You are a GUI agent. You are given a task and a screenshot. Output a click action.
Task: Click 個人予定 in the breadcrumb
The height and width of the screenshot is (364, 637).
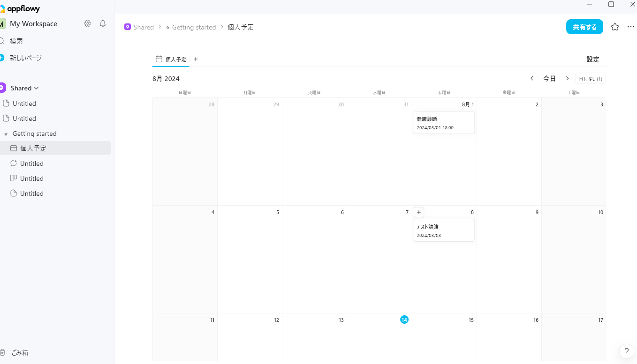tap(241, 27)
